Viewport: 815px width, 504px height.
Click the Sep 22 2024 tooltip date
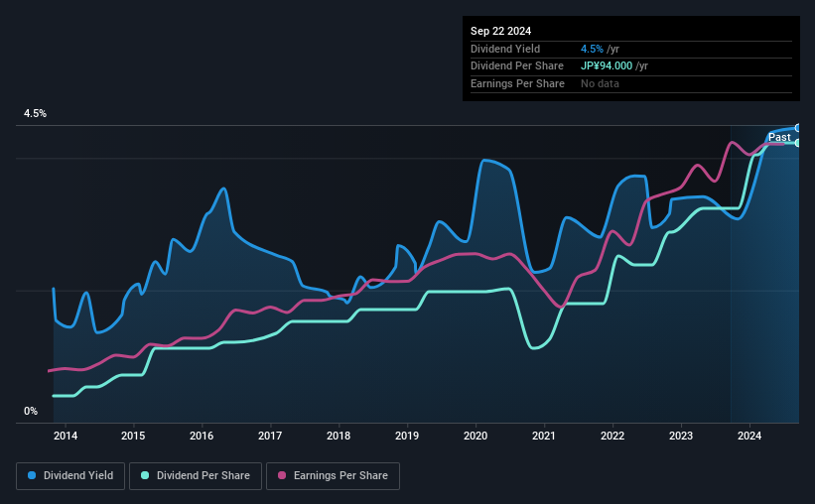500,31
